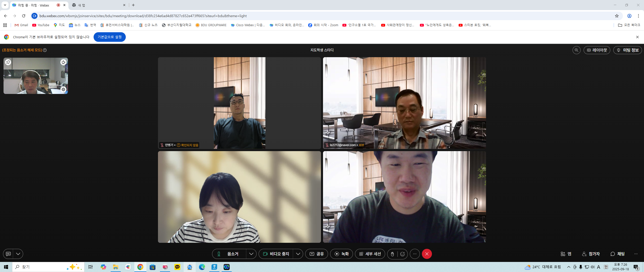The height and width of the screenshot is (272, 644).
Task: Click the 기본값으로 설정 button
Action: [109, 37]
